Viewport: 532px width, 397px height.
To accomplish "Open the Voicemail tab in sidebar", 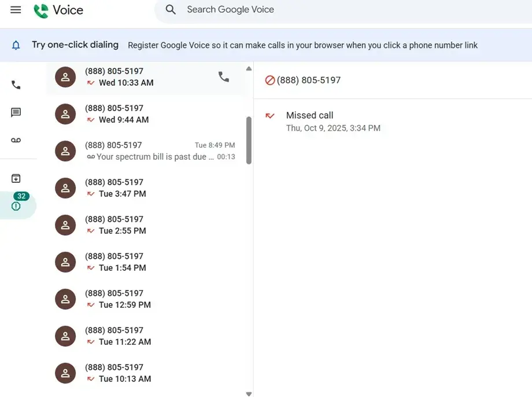I will pos(16,141).
